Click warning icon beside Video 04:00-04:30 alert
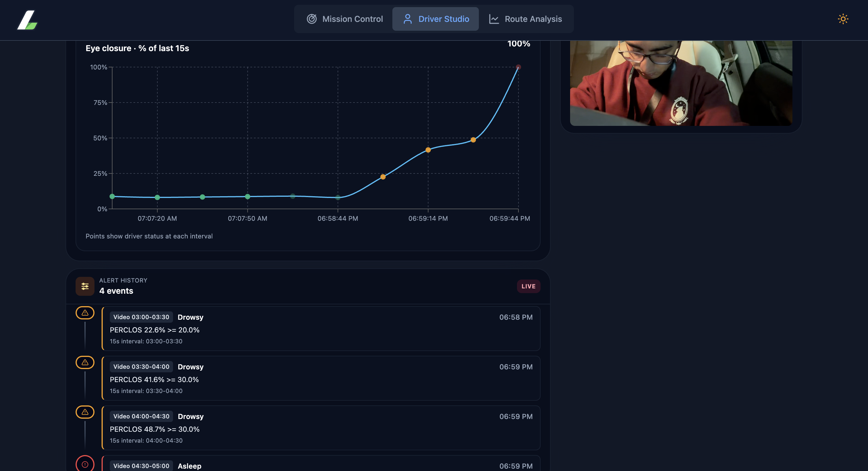The width and height of the screenshot is (868, 471). pyautogui.click(x=85, y=412)
